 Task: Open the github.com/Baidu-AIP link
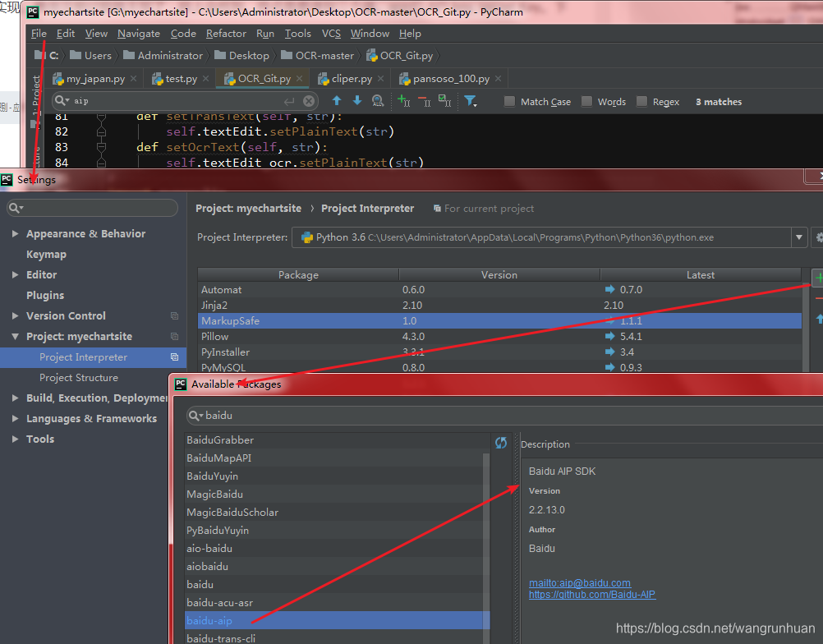[592, 594]
